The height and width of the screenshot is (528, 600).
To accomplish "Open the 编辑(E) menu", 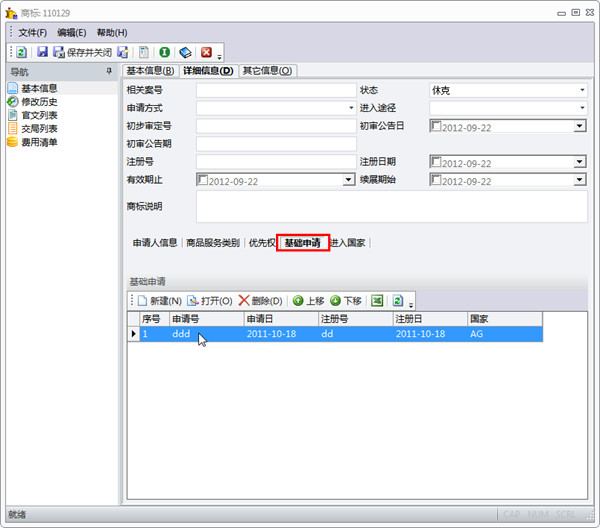I will (72, 33).
